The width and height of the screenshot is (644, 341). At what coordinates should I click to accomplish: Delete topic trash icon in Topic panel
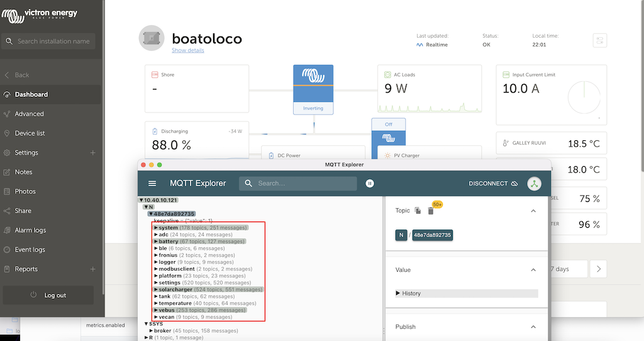[x=430, y=211]
